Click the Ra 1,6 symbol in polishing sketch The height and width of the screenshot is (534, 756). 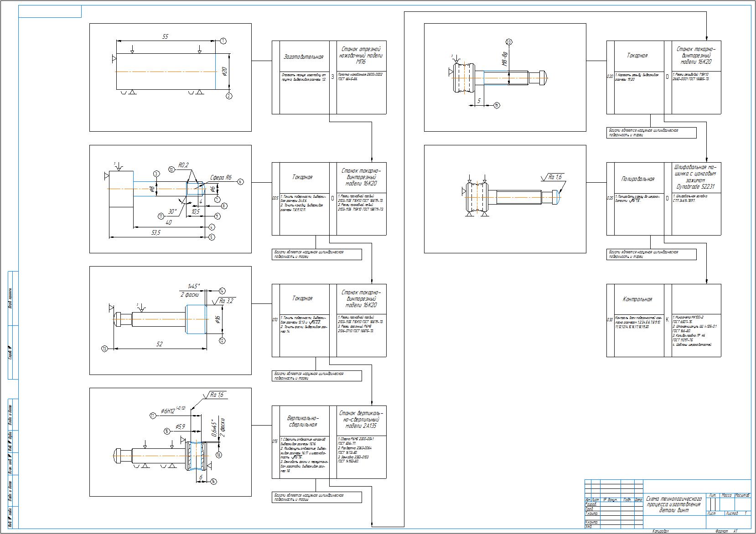click(554, 177)
